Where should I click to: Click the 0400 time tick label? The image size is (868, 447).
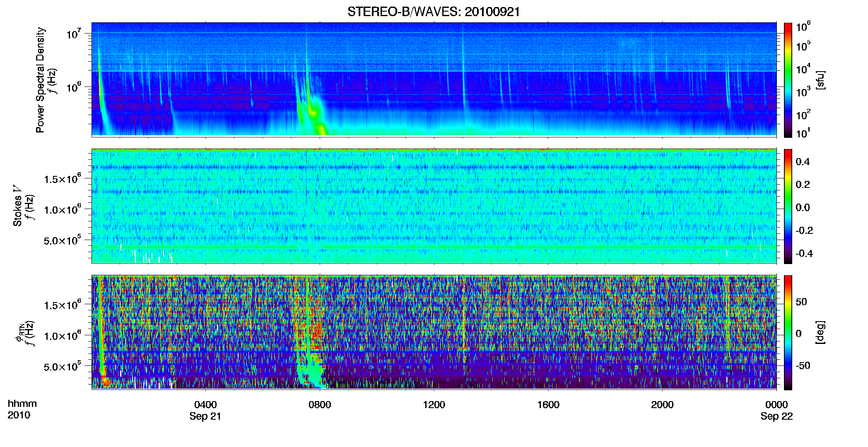click(205, 405)
